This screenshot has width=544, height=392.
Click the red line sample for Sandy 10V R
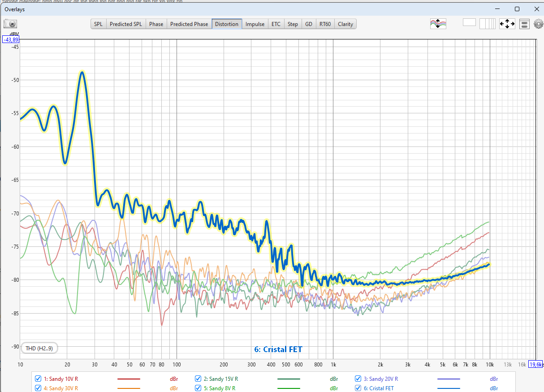129,379
